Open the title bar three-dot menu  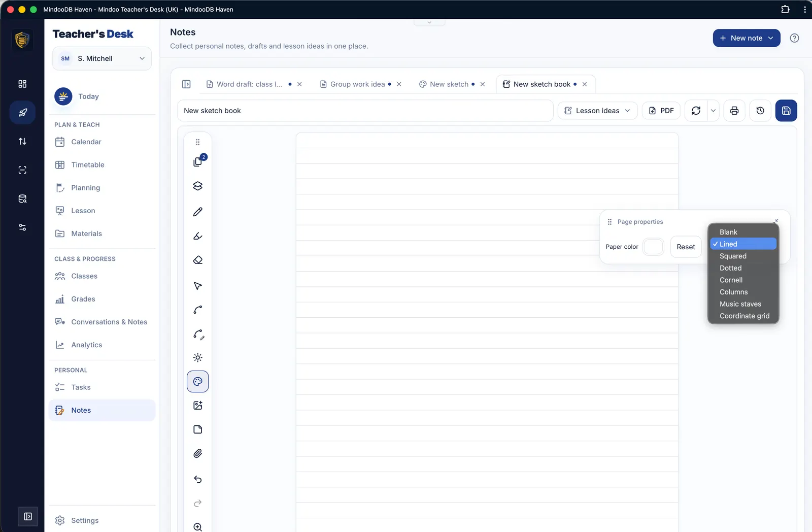coord(804,9)
